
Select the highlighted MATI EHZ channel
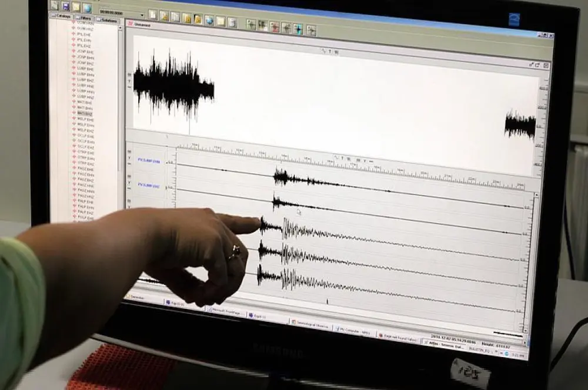[84, 113]
